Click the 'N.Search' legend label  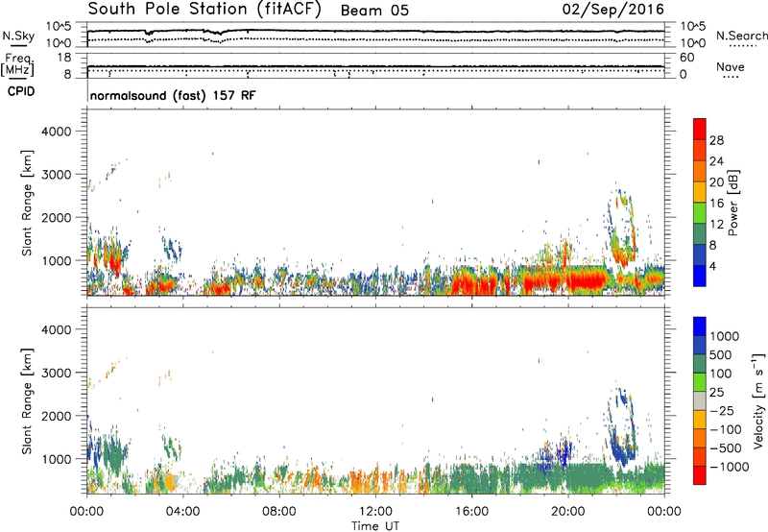click(x=741, y=36)
